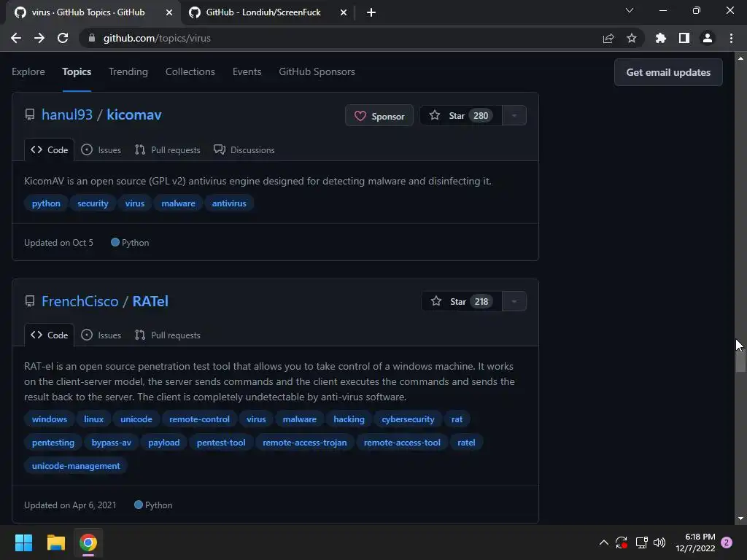This screenshot has width=747, height=560.
Task: Open hanul93 user profile link
Action: (67, 114)
